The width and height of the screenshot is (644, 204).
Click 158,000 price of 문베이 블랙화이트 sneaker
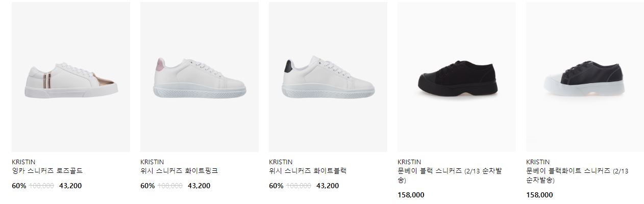539,195
